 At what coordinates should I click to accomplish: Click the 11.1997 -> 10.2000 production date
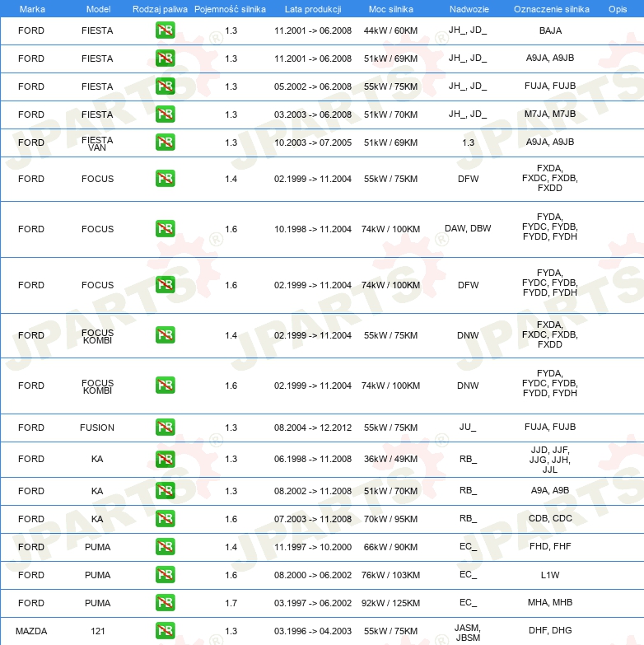tap(313, 547)
